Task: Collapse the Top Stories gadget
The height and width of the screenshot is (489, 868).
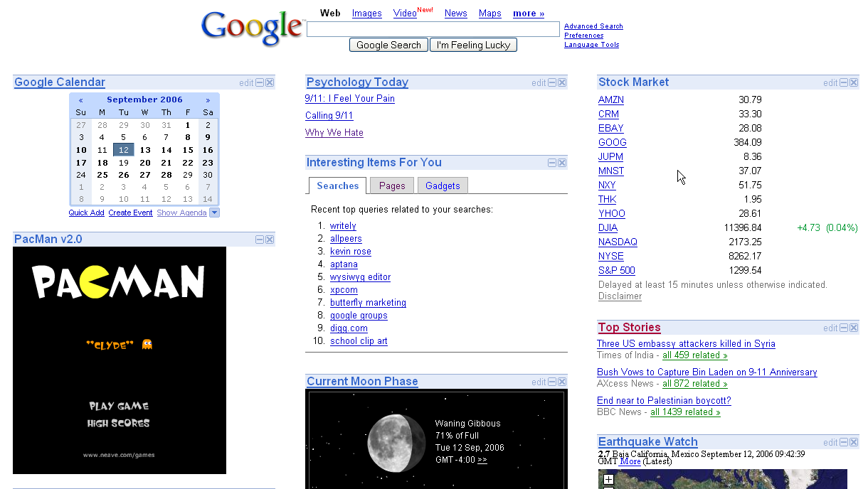Action: click(845, 328)
